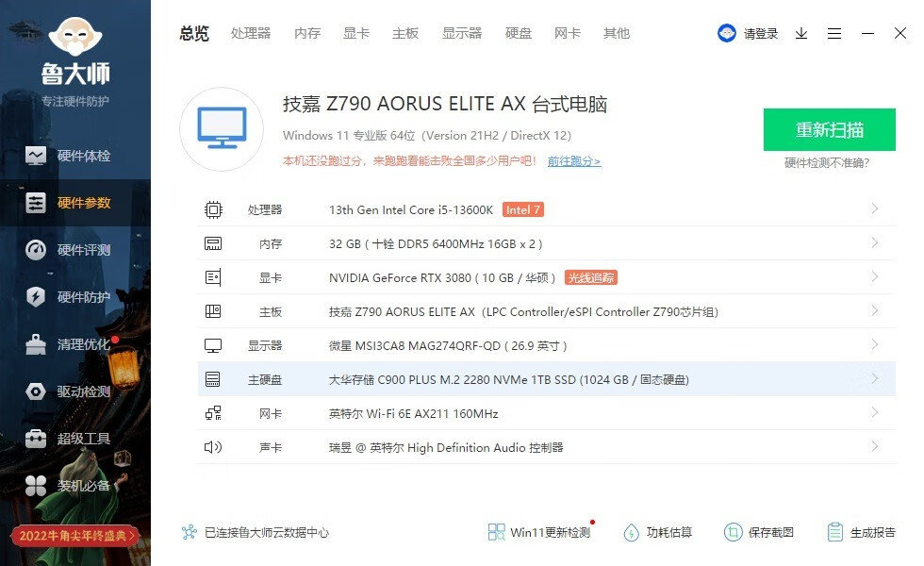This screenshot has height=566, width=924.
Task: Click the cloud data center status icon
Action: pyautogui.click(x=190, y=532)
